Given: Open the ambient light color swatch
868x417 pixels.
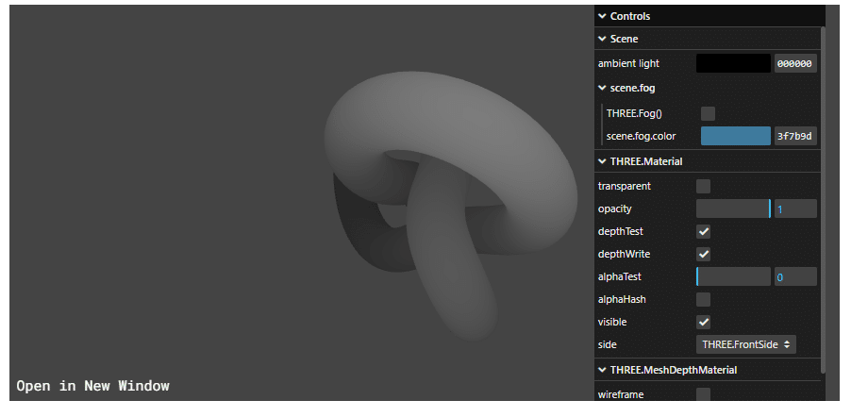Looking at the screenshot, I should 733,64.
